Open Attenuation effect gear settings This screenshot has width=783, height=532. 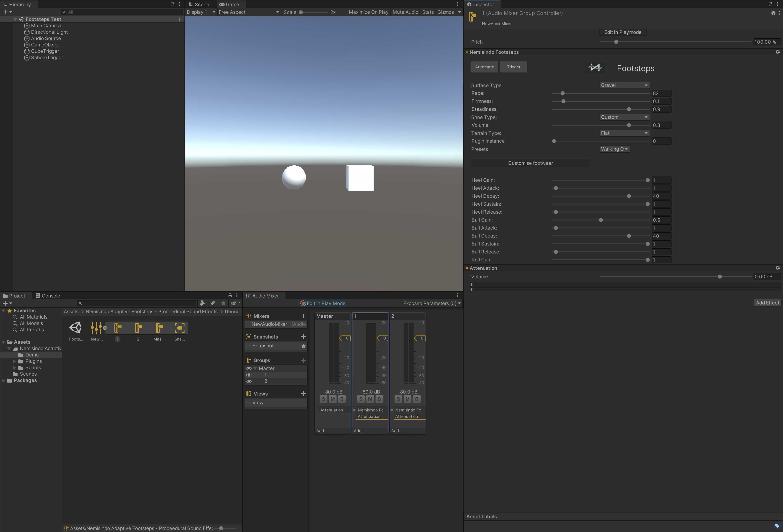pyautogui.click(x=778, y=268)
